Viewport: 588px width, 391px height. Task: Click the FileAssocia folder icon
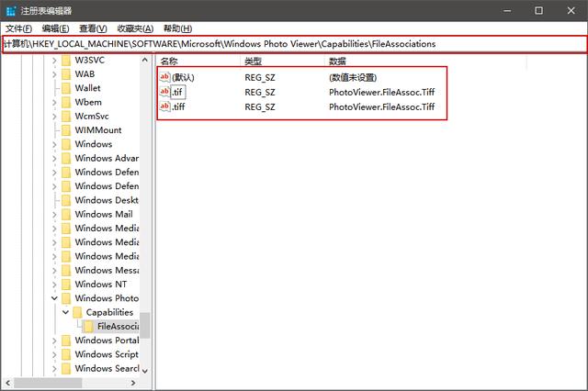[x=88, y=326]
